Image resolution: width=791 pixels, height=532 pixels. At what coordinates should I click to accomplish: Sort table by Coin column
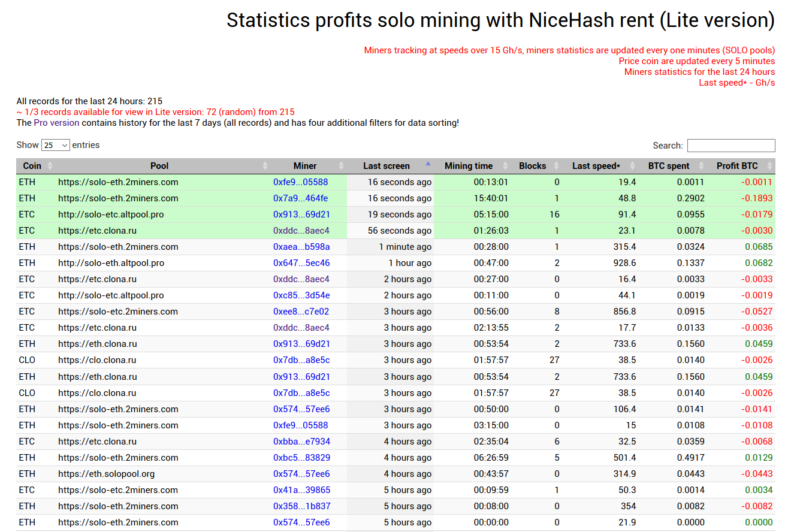[36, 166]
